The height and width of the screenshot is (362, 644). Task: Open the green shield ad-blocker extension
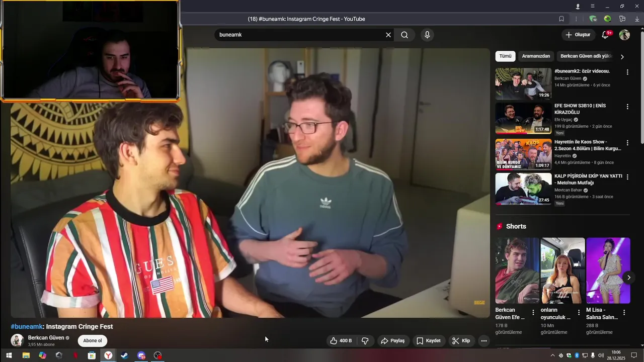pos(593,19)
